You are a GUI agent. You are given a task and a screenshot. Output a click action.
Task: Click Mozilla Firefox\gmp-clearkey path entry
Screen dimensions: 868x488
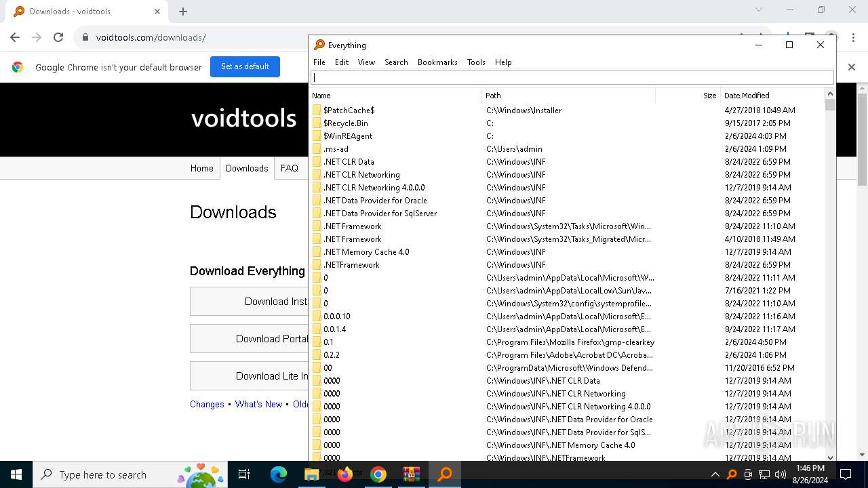[570, 342]
